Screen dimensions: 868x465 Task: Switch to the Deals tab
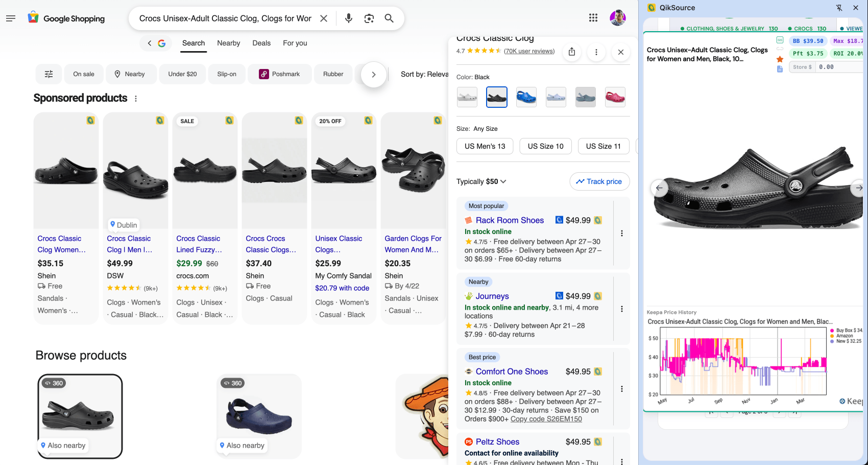[261, 43]
